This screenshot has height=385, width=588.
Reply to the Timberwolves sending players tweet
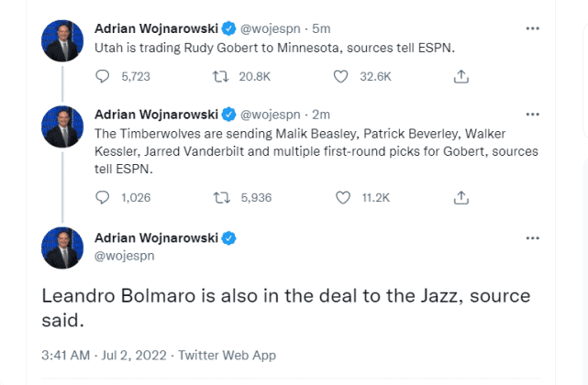pos(104,197)
